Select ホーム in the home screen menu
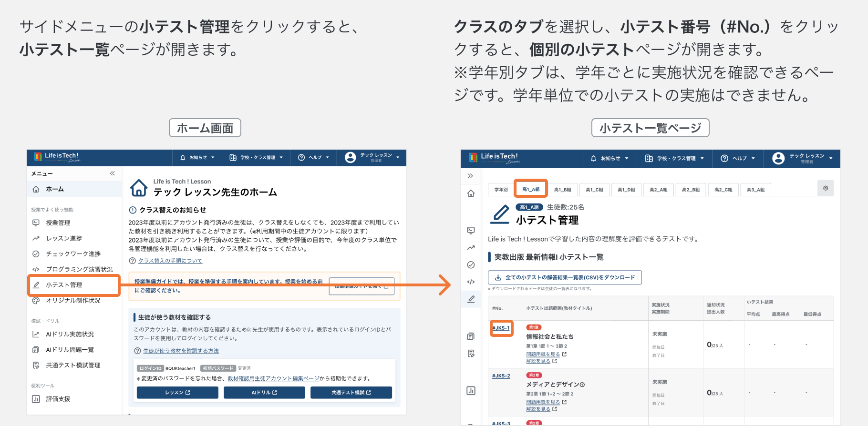 pyautogui.click(x=74, y=189)
